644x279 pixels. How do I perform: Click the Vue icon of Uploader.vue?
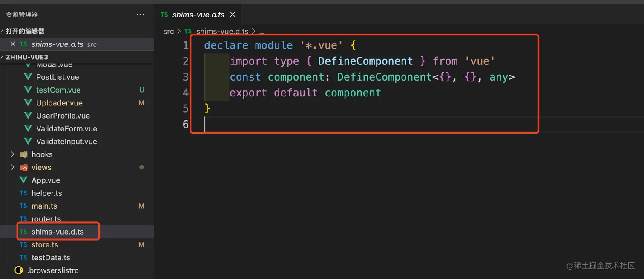coord(28,103)
